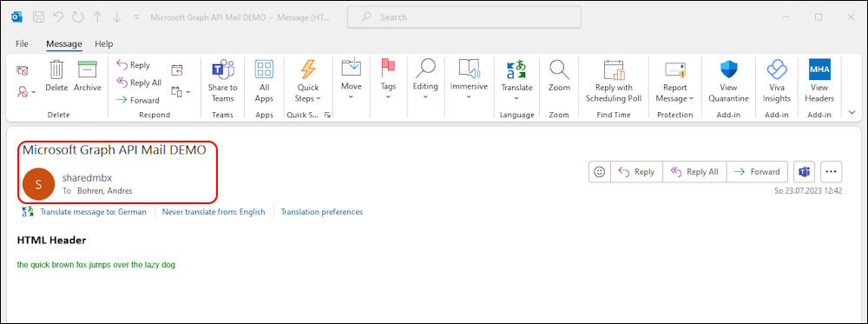868x324 pixels.
Task: Open Customize Quick Access Toolbar dropdown
Action: pyautogui.click(x=137, y=17)
